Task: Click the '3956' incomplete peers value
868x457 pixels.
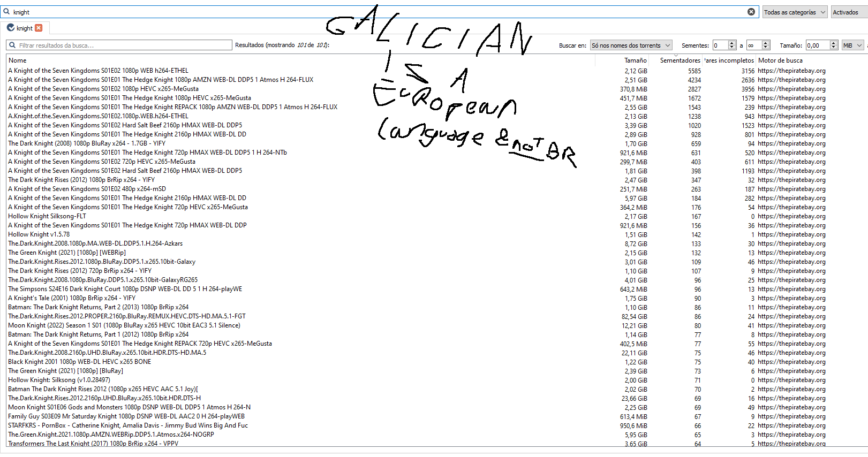Action: pyautogui.click(x=748, y=89)
